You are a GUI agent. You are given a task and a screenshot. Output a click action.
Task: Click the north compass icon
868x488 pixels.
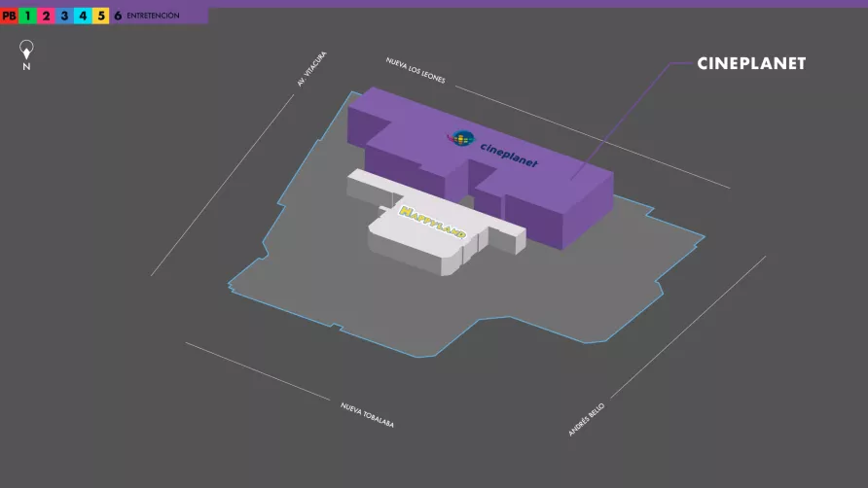[26, 54]
